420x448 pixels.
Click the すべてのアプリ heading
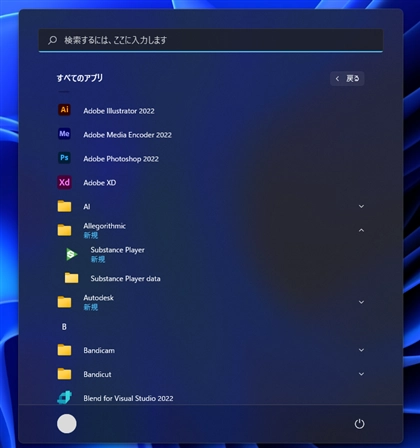coord(80,78)
